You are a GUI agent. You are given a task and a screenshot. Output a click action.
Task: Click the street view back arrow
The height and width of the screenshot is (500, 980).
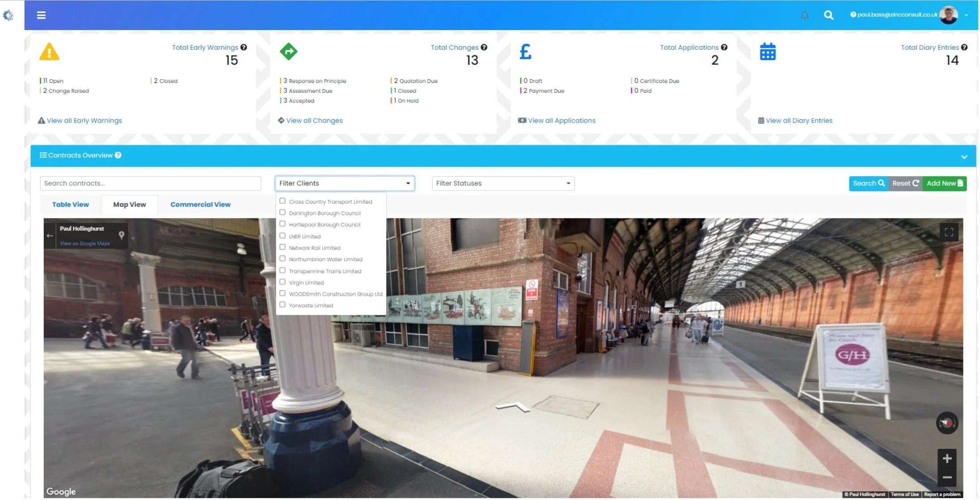pos(50,236)
